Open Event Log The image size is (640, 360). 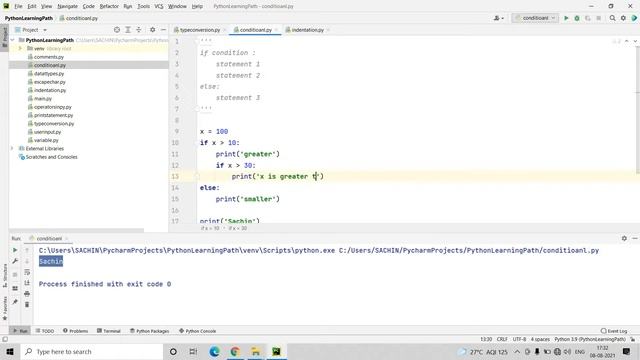pos(614,331)
